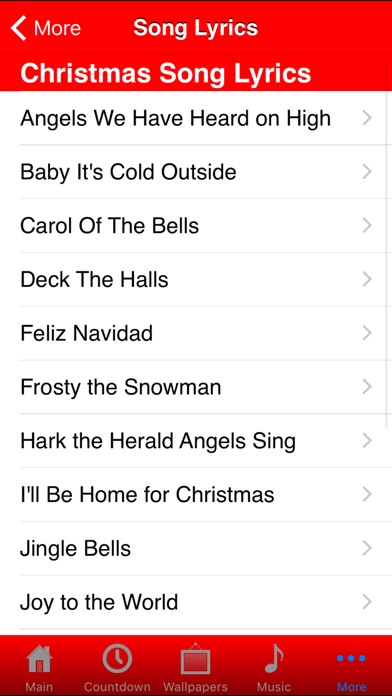Choose Hark the Herald Angels Sing
392x696 pixels.
(x=196, y=441)
